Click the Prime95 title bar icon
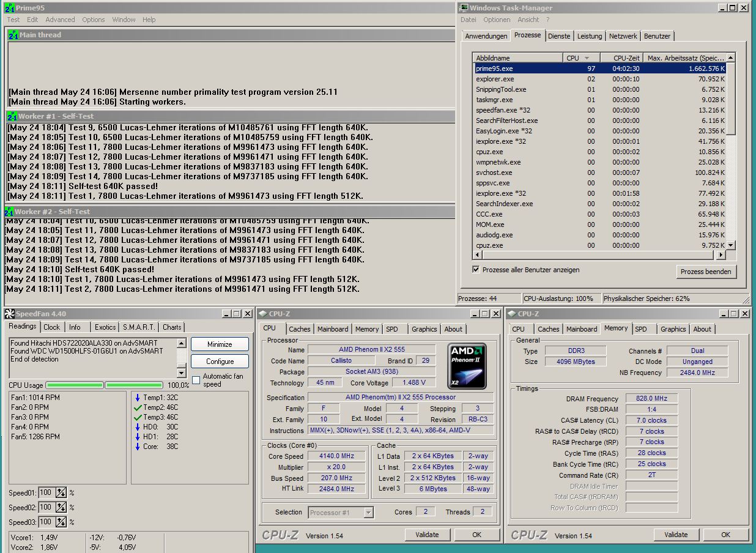 pyautogui.click(x=9, y=8)
